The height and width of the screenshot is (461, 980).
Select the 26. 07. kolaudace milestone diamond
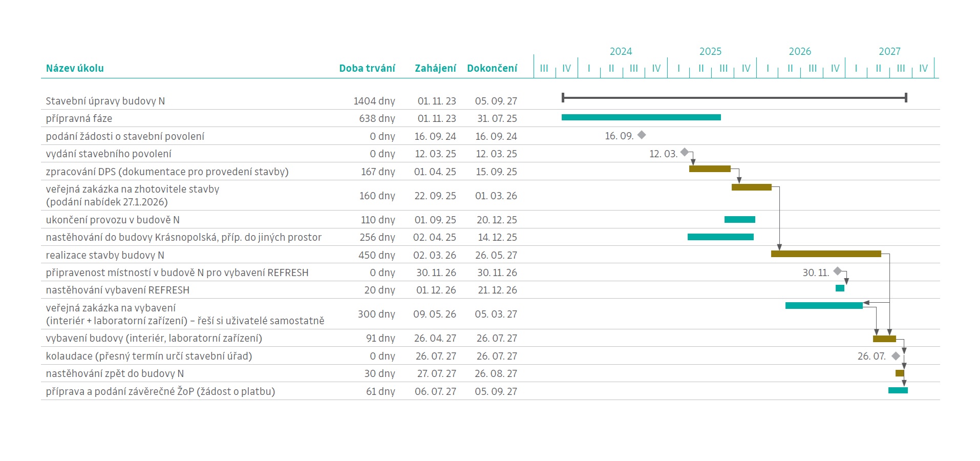tap(896, 356)
